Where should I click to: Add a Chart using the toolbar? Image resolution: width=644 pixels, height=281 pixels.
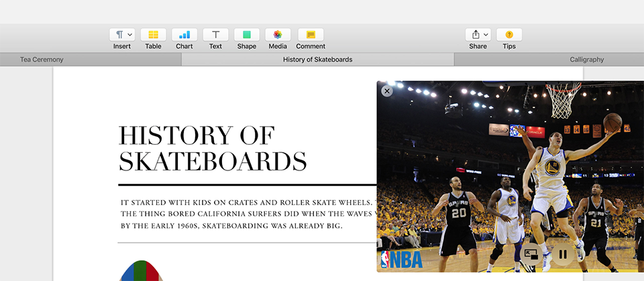tap(184, 34)
